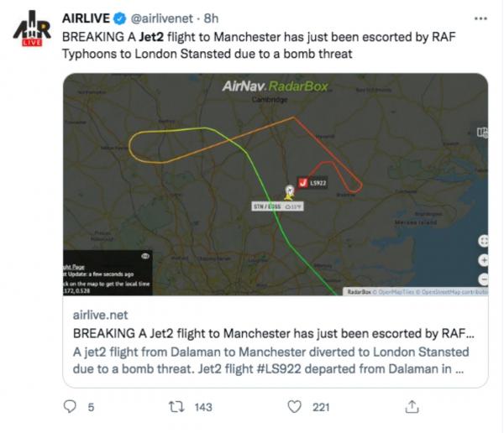Viewport: 504px width, 433px height.
Task: Zoom out on the radar map
Action: click(483, 279)
